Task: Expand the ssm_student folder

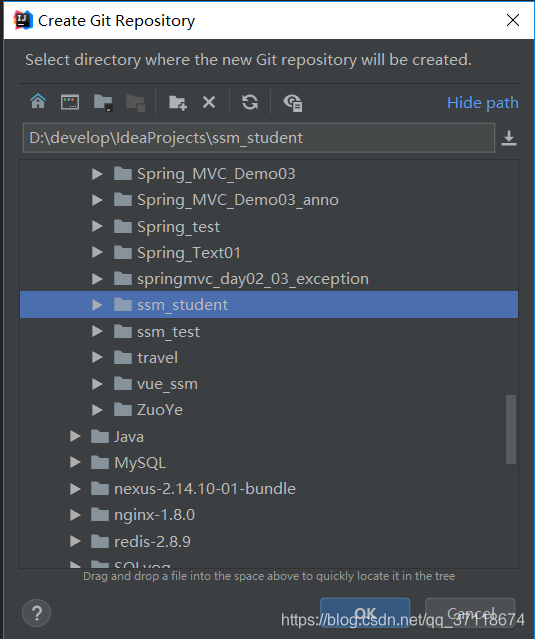Action: pyautogui.click(x=97, y=305)
